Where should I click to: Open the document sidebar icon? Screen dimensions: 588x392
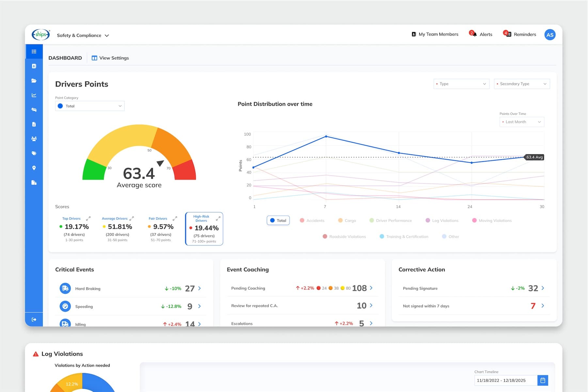click(x=34, y=124)
